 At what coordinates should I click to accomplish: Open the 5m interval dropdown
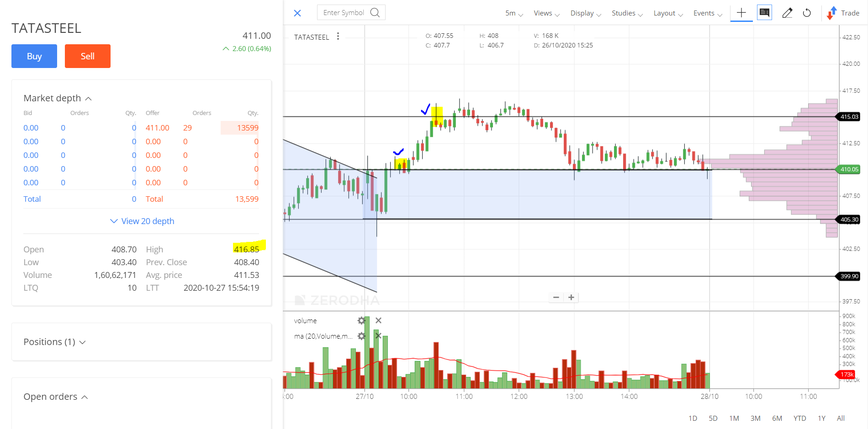pyautogui.click(x=514, y=13)
